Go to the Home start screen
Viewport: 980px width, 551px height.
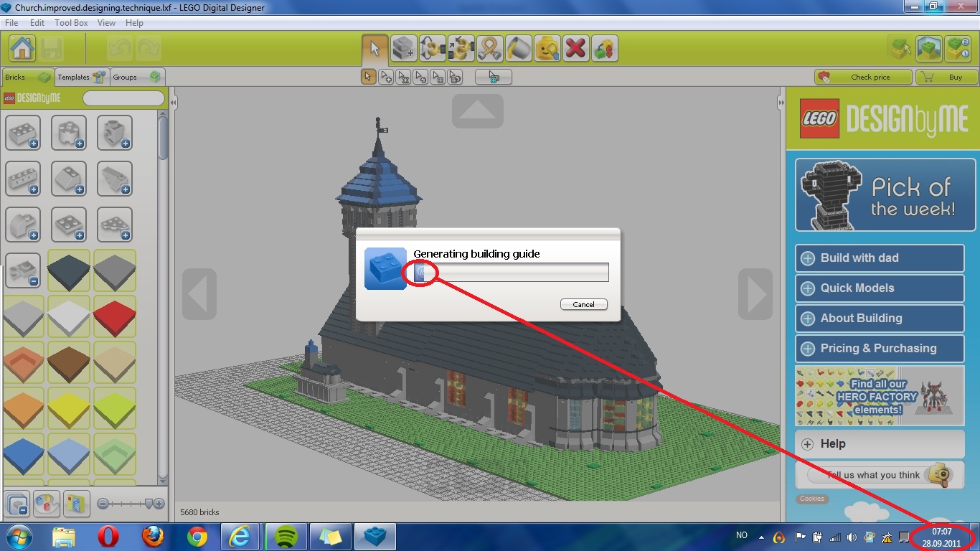pyautogui.click(x=22, y=48)
